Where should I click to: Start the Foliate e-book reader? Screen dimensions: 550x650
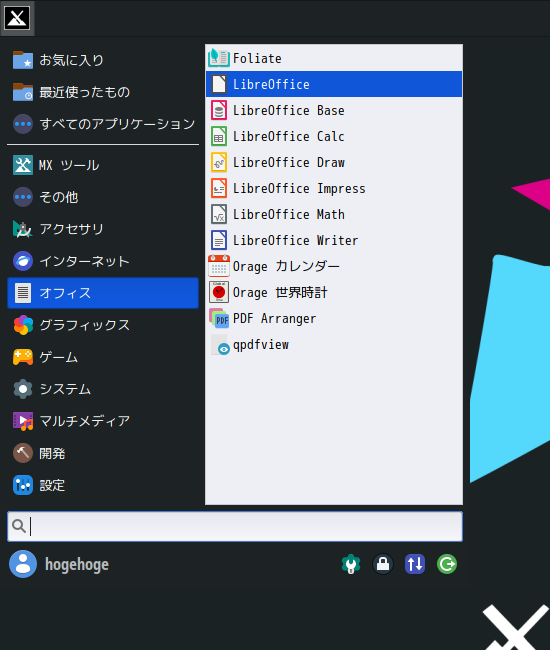pyautogui.click(x=334, y=58)
